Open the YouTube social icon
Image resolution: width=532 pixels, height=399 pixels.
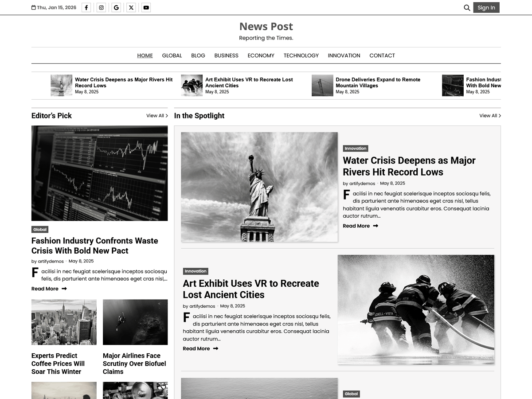146,7
